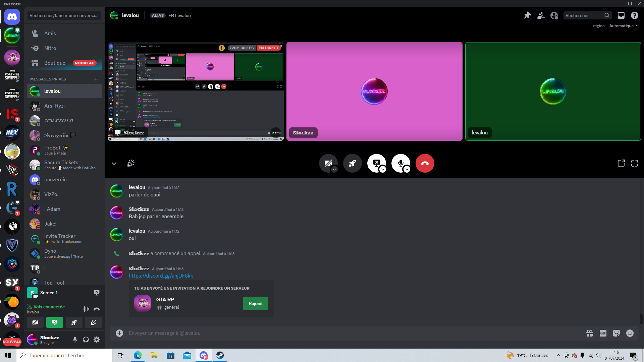Stop streaming Screen 1 icon

[x=97, y=293]
